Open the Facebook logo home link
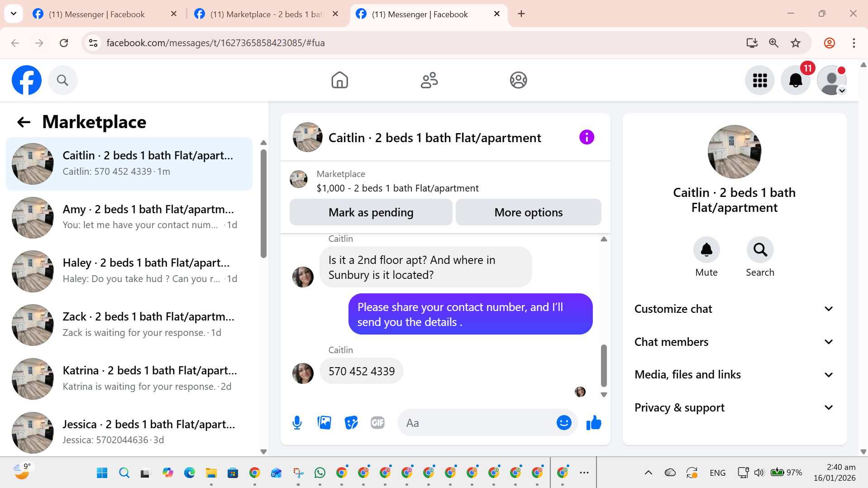This screenshot has width=868, height=488. click(x=27, y=80)
